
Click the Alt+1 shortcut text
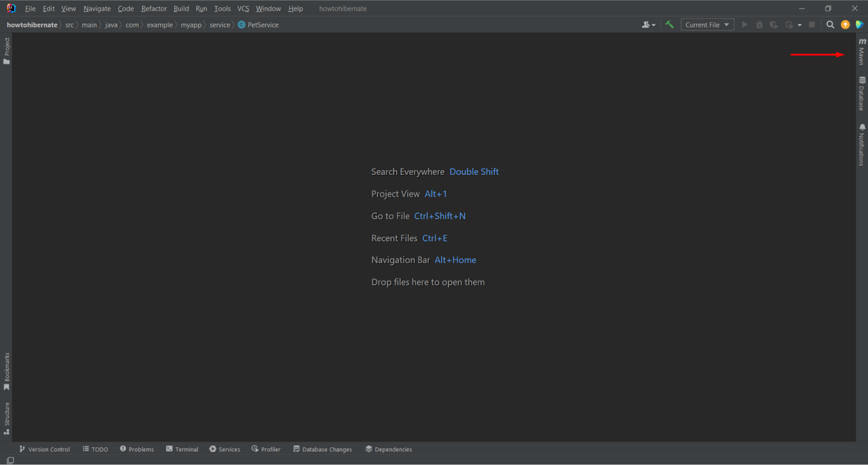pos(436,194)
